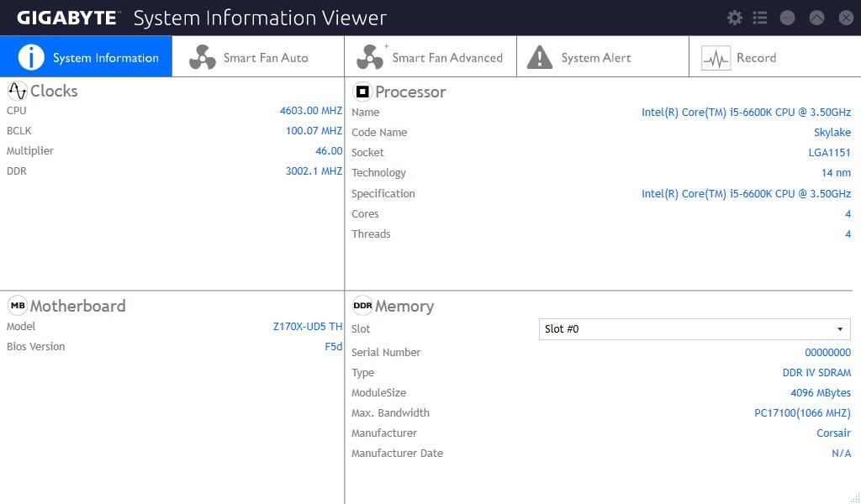The image size is (861, 504).
Task: Click the Clocks section heading
Action: pyautogui.click(x=54, y=91)
